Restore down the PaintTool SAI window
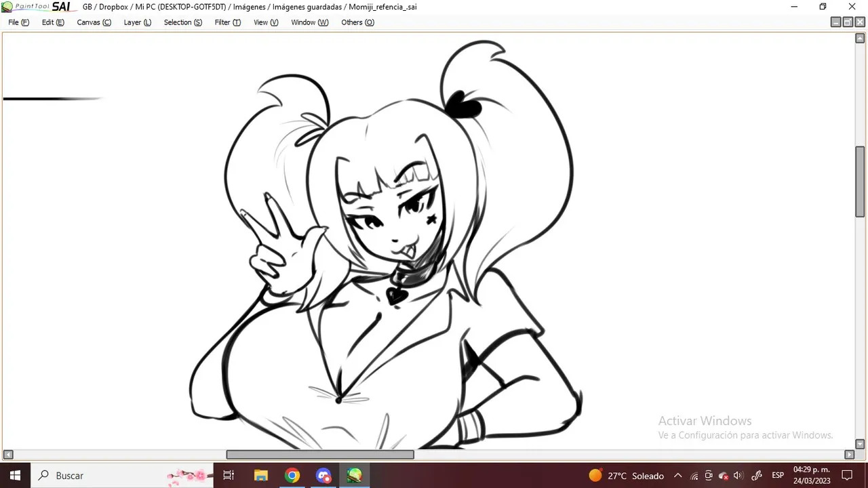The image size is (868, 488). [x=823, y=7]
